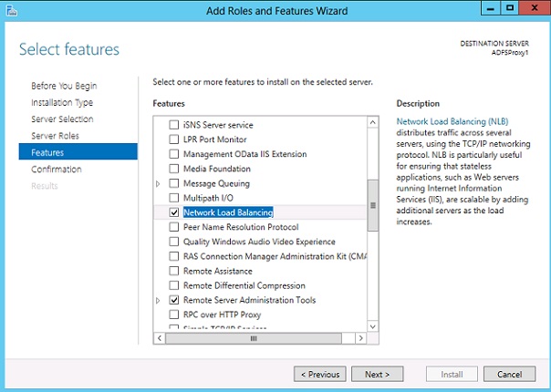This screenshot has height=392, width=551.
Task: Enable Management OData IIS Extension checkbox
Action: 174,154
